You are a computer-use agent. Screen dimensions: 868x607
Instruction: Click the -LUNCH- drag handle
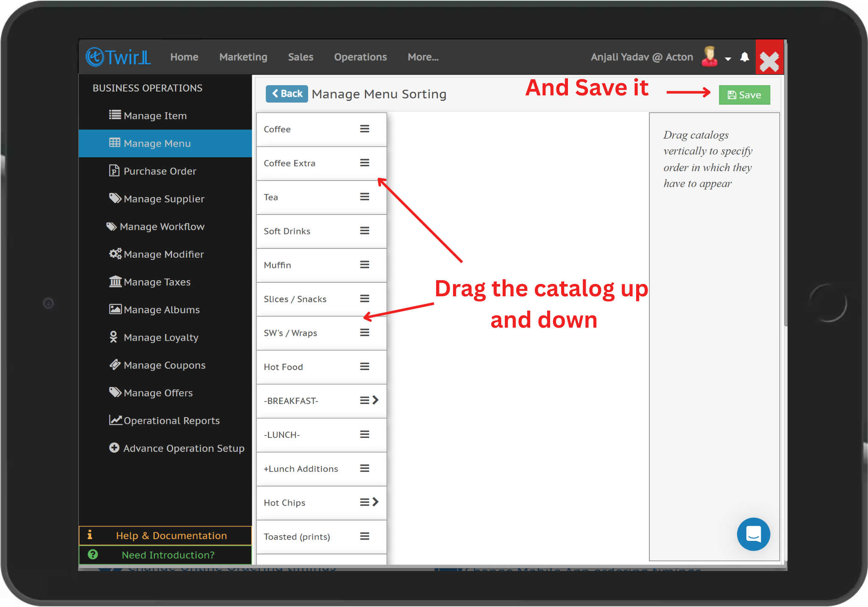[x=364, y=434]
